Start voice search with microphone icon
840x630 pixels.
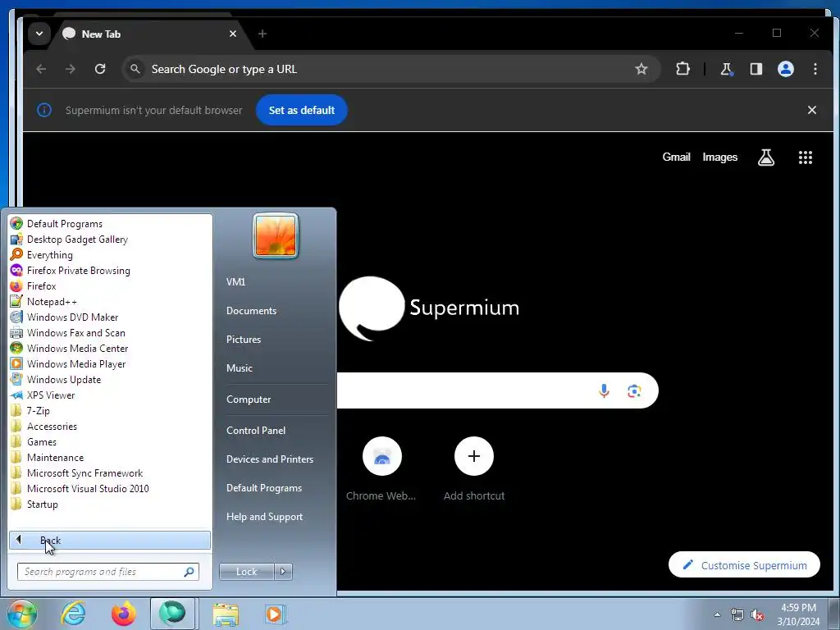[604, 391]
